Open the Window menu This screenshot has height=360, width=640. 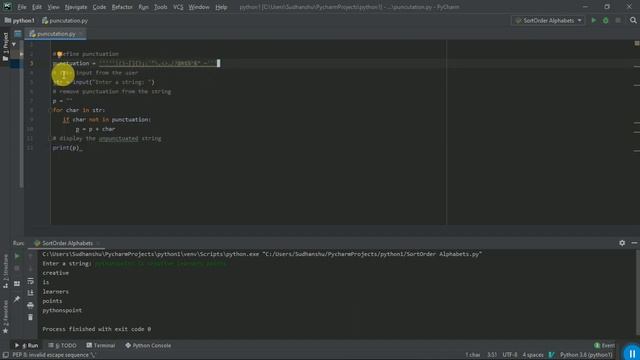click(199, 7)
